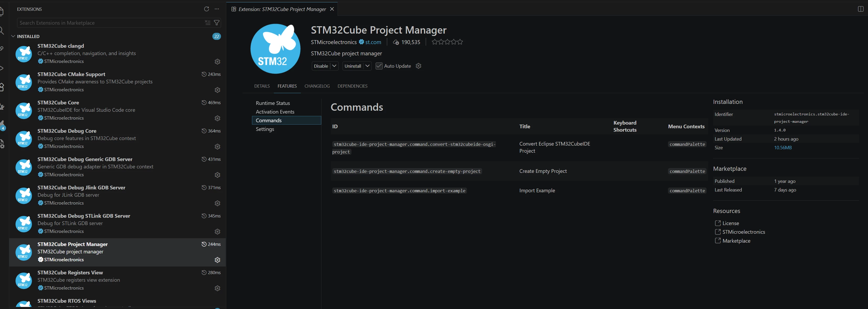
Task: Click activation time clock for STM32Cube Core
Action: 204,102
